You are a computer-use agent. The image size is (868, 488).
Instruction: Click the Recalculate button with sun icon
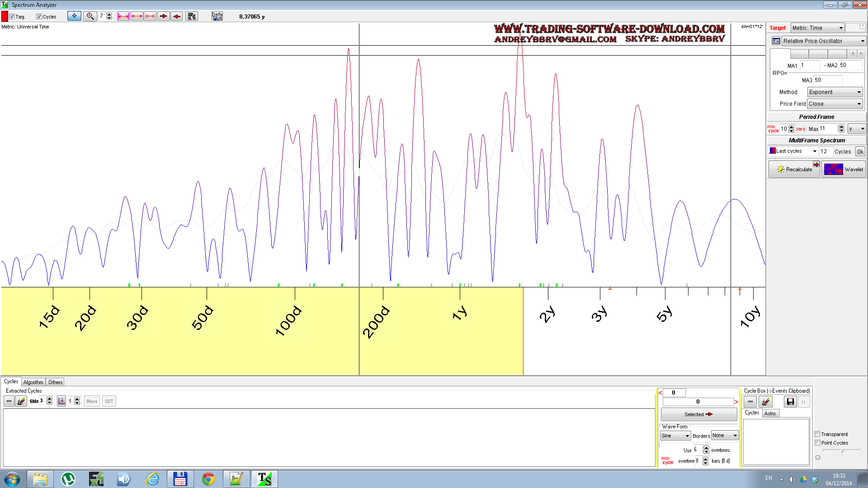click(794, 169)
